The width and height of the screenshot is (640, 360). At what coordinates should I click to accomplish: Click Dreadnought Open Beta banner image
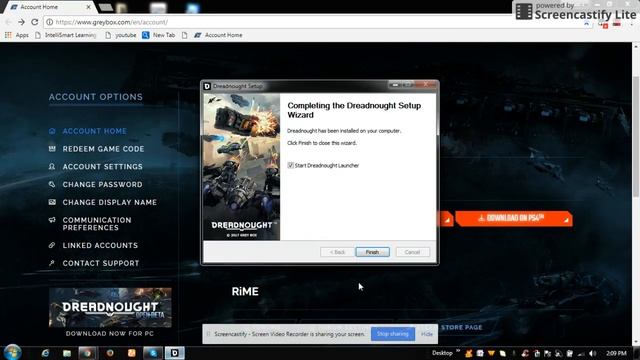click(110, 307)
